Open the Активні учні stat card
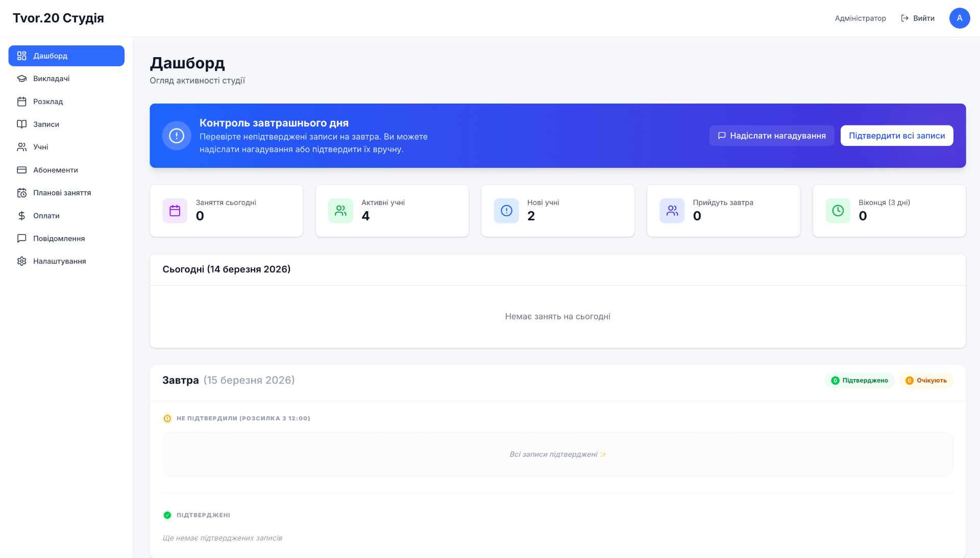This screenshot has height=558, width=980. 392,211
